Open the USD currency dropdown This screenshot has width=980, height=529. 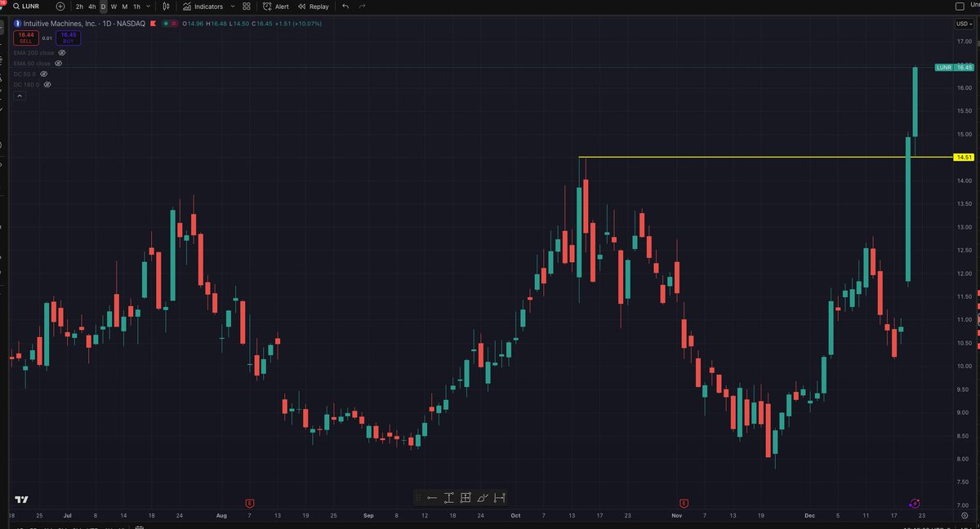pos(964,24)
